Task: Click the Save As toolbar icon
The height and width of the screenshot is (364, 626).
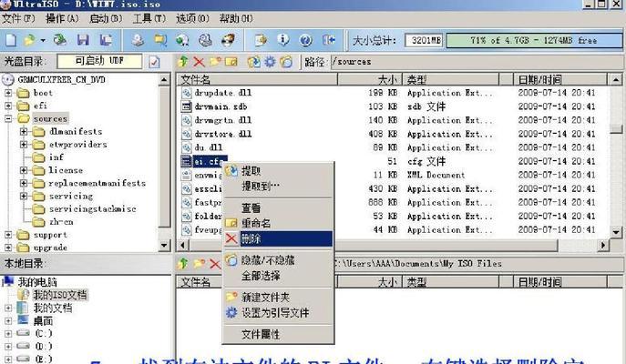Action: coord(106,40)
